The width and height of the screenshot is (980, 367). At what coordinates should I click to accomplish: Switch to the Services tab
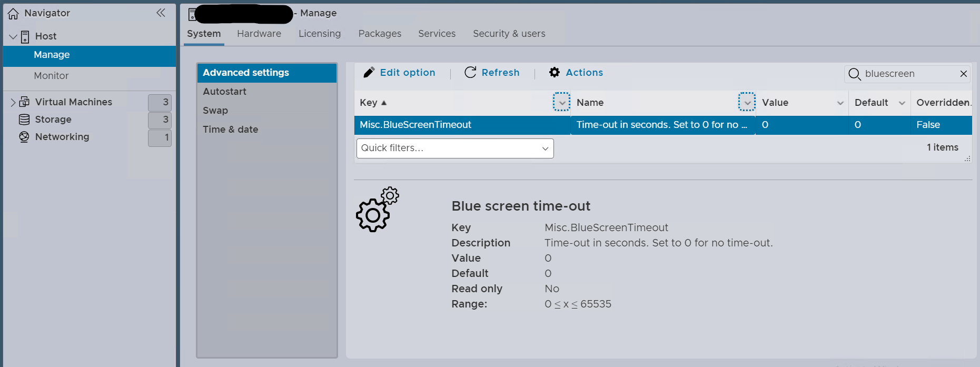[437, 34]
